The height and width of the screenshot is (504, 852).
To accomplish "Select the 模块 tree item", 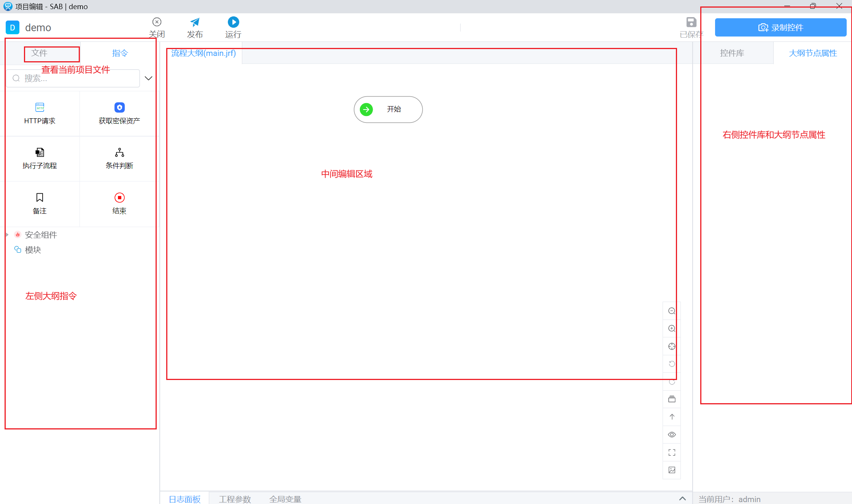I will pyautogui.click(x=33, y=250).
